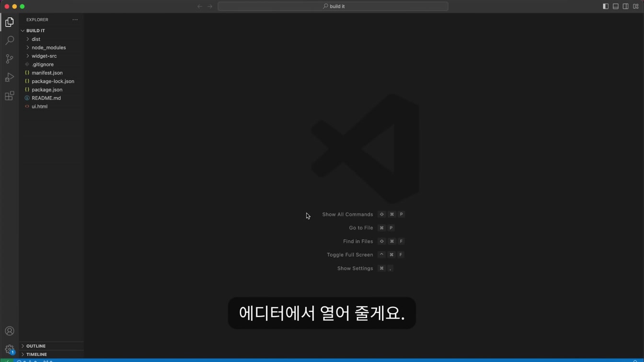Open the Extensions view
This screenshot has height=362, width=644.
(10, 96)
